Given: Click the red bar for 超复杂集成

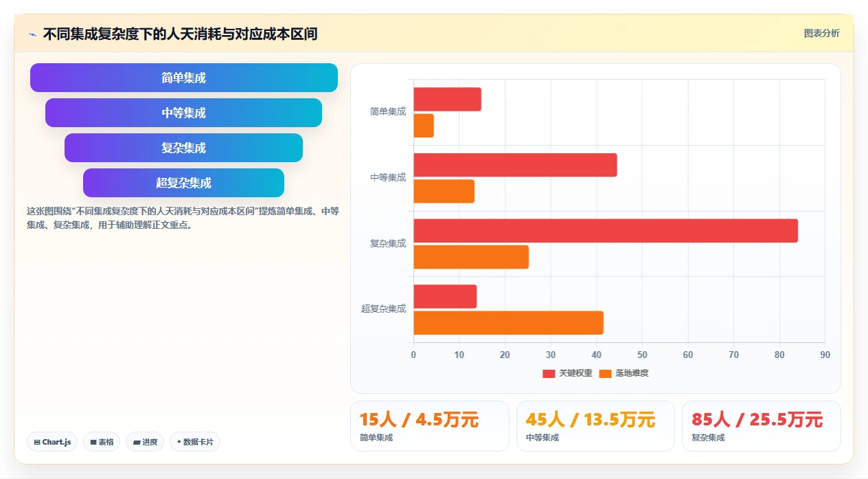Looking at the screenshot, I should pos(445,296).
